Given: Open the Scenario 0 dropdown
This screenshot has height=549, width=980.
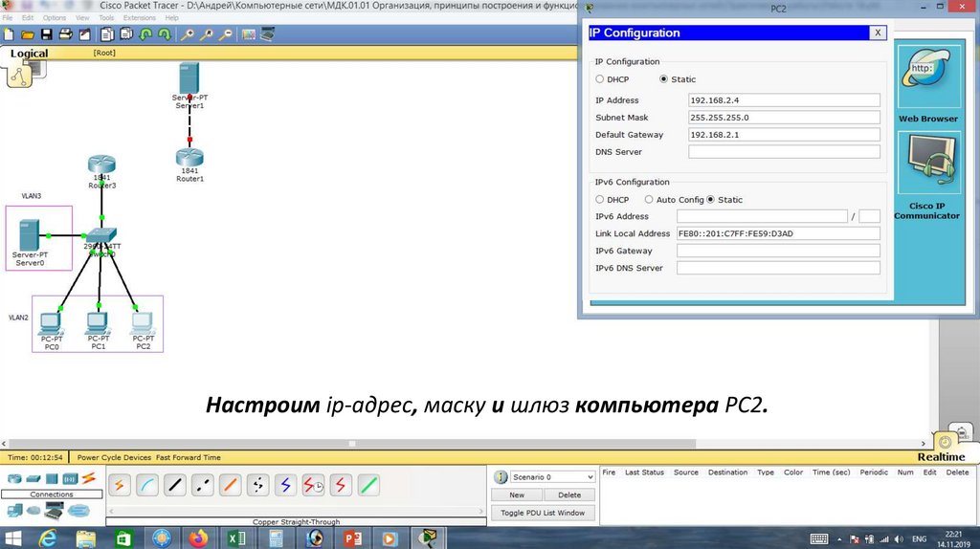Looking at the screenshot, I should click(x=552, y=477).
